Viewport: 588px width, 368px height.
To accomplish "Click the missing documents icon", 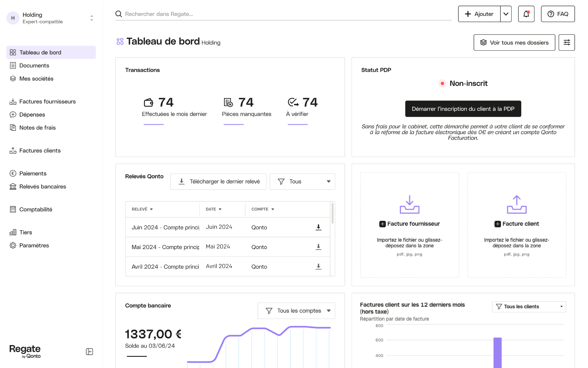I will click(x=228, y=102).
